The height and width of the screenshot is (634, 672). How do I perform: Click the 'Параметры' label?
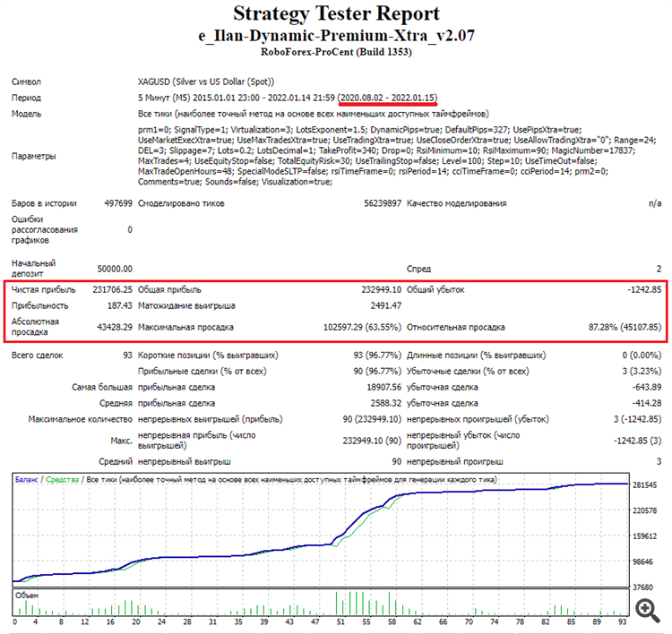[33, 156]
